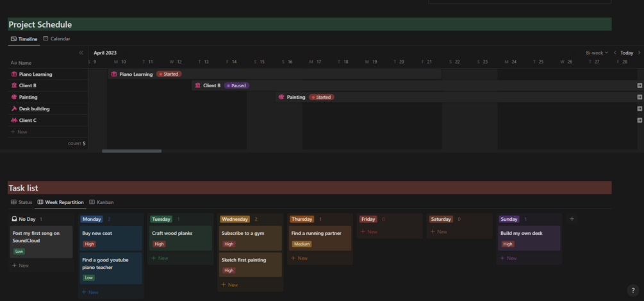
Task: Jump to Today on the timeline
Action: pyautogui.click(x=627, y=53)
